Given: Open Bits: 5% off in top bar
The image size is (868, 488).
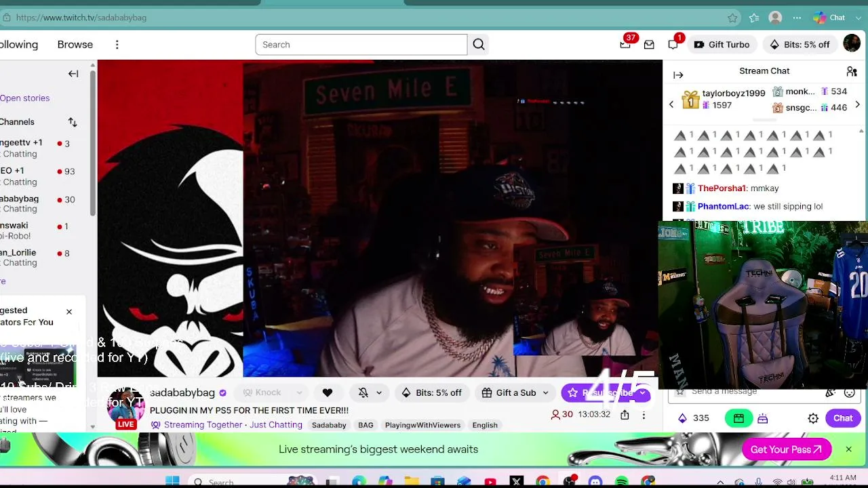Looking at the screenshot, I should (x=800, y=45).
